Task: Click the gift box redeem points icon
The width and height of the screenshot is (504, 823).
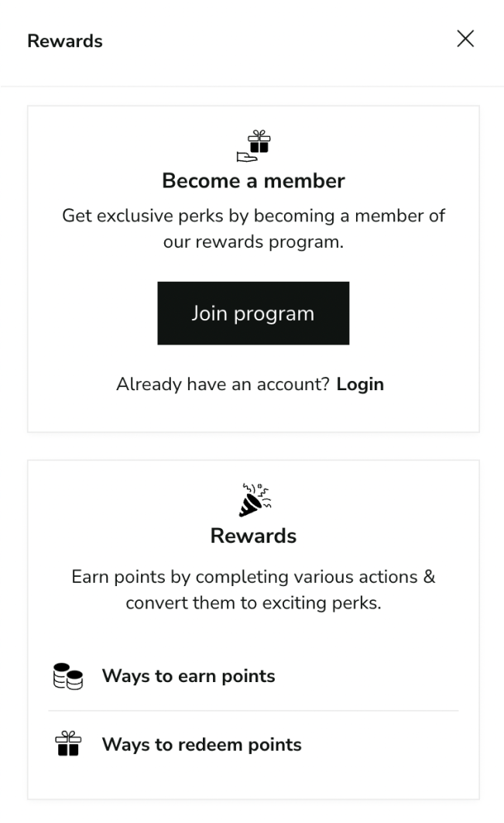Action: coord(67,744)
